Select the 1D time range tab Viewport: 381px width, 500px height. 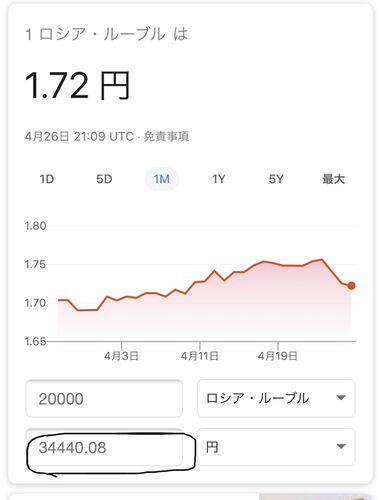point(47,179)
